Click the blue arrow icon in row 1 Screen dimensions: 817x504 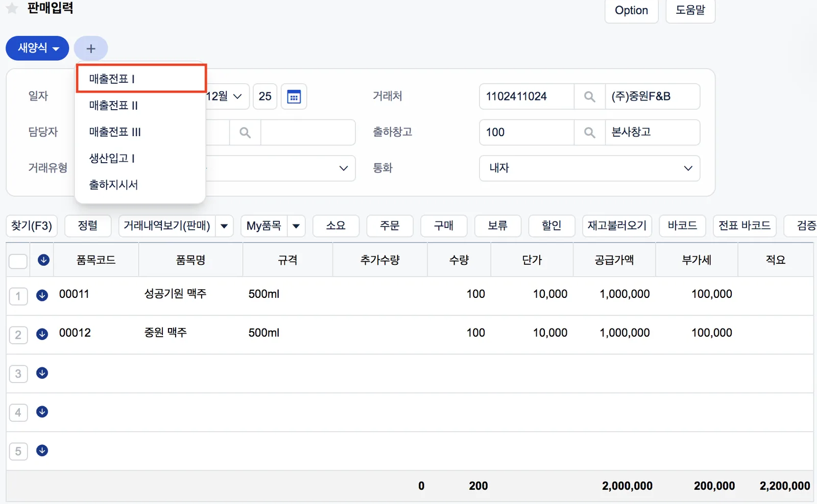[42, 295]
